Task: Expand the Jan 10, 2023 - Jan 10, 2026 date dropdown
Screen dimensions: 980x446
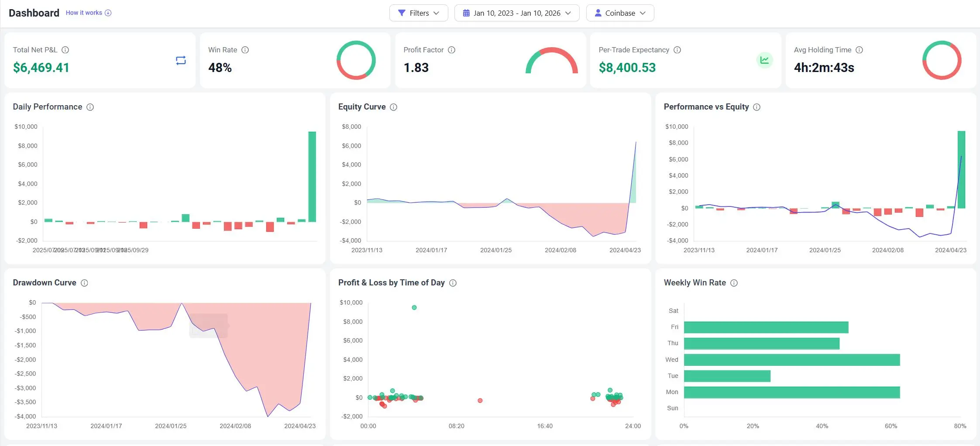Action: coord(517,13)
